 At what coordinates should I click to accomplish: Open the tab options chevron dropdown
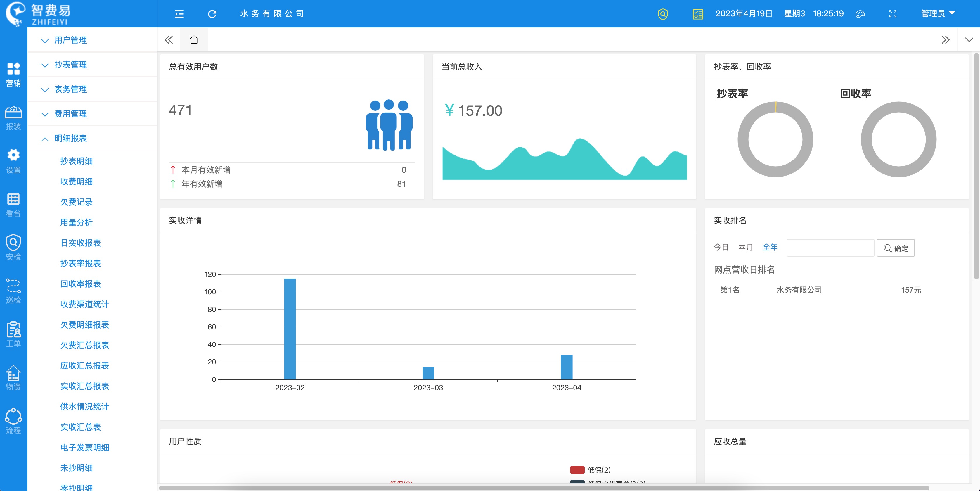969,39
